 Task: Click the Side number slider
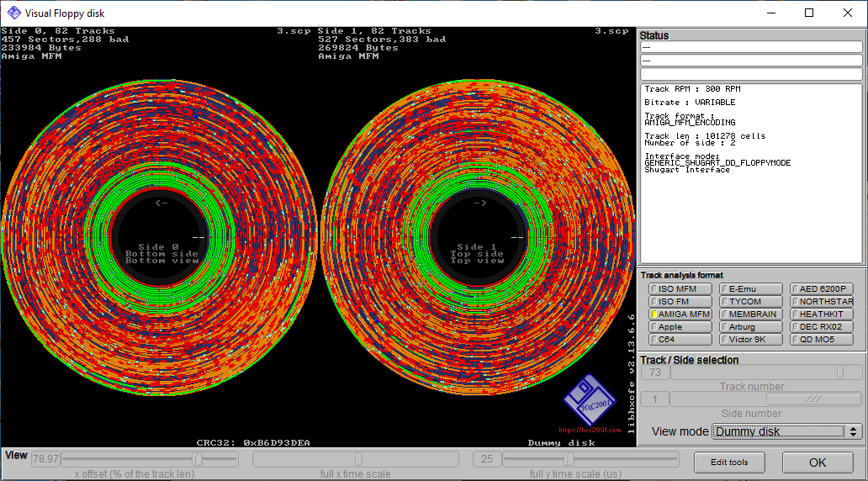[x=765, y=399]
